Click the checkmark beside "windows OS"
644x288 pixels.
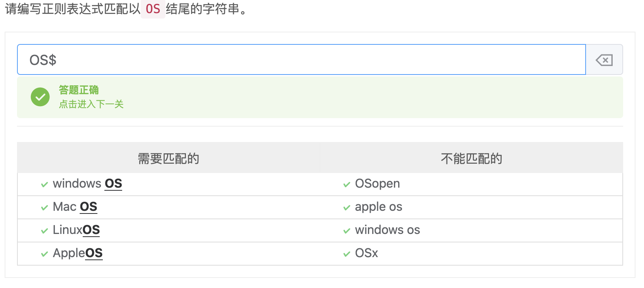point(44,185)
